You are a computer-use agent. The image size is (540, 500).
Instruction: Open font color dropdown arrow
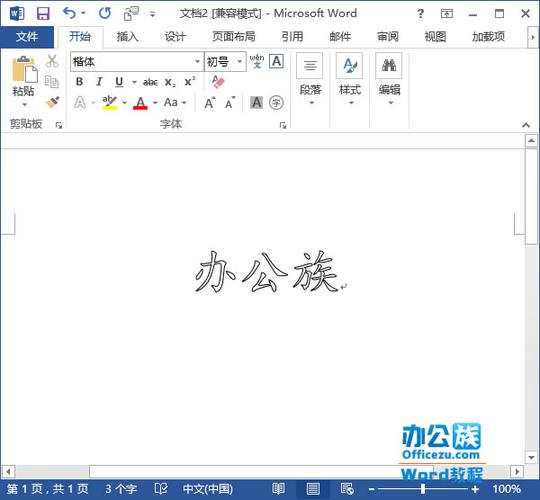tap(155, 103)
